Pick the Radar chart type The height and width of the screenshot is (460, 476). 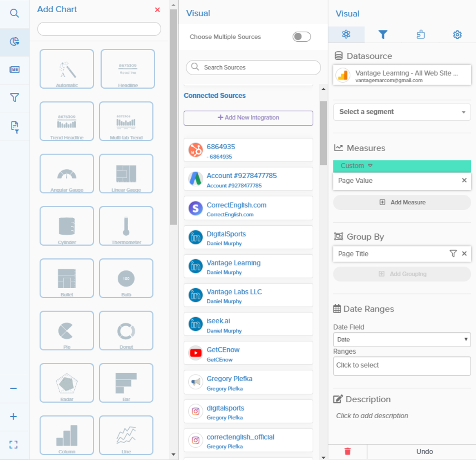[x=67, y=383]
